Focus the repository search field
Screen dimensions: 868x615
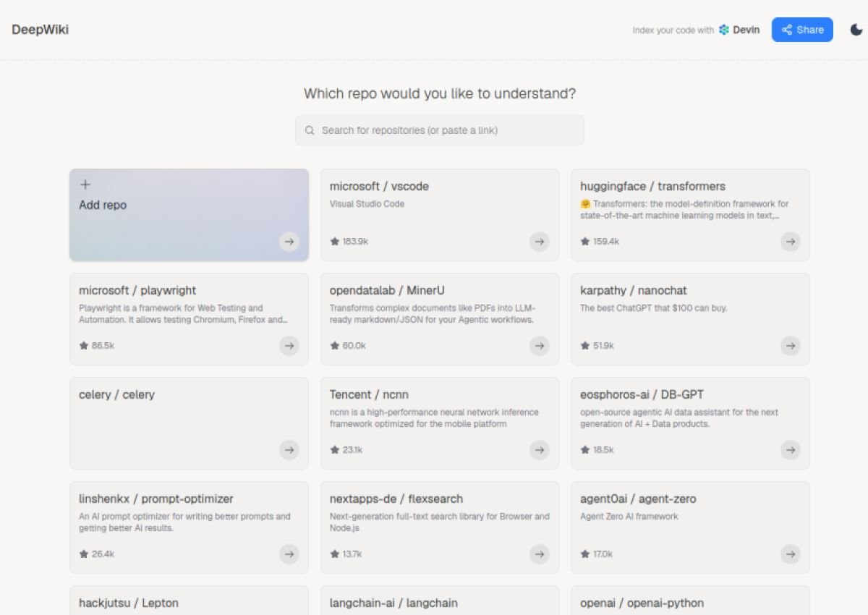[440, 130]
